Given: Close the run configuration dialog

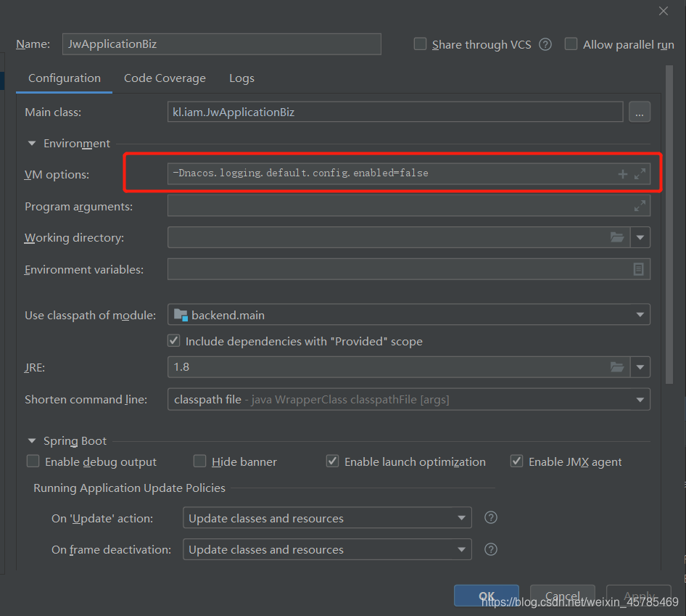Looking at the screenshot, I should tap(664, 11).
